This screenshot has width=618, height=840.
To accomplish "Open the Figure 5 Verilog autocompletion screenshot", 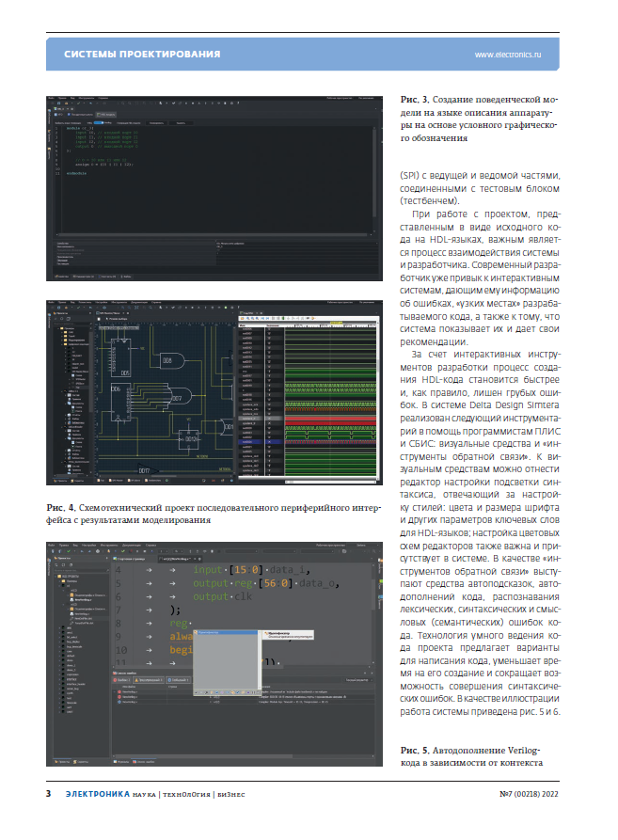I will [214, 654].
